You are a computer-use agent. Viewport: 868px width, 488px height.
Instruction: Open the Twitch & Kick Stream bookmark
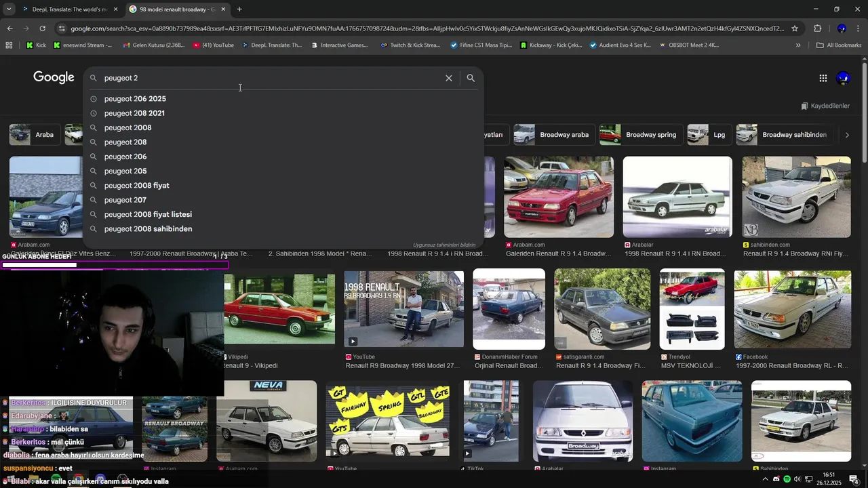click(410, 45)
